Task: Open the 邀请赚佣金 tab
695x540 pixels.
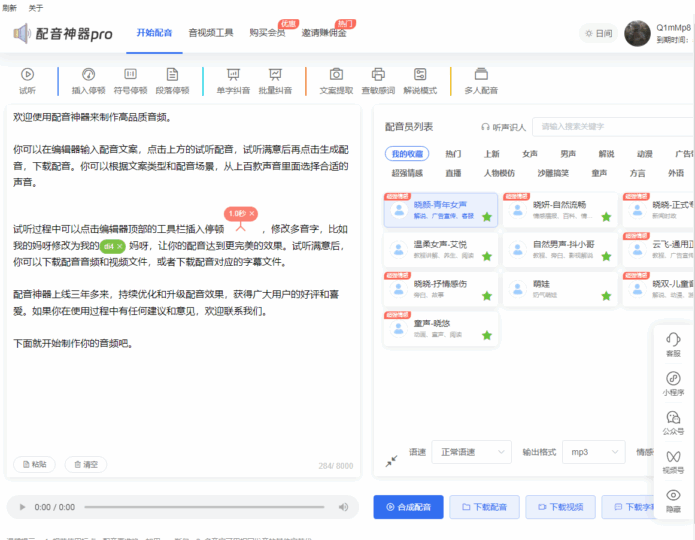Action: pyautogui.click(x=324, y=33)
